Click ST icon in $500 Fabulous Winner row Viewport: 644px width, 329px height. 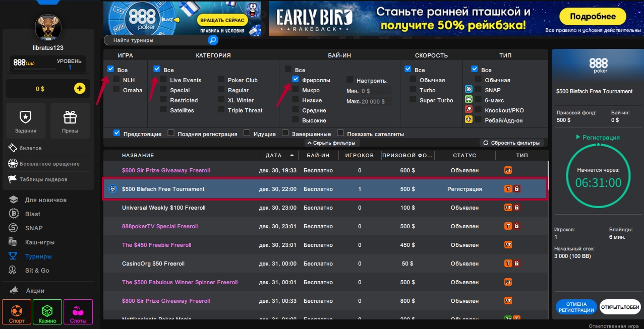[508, 282]
